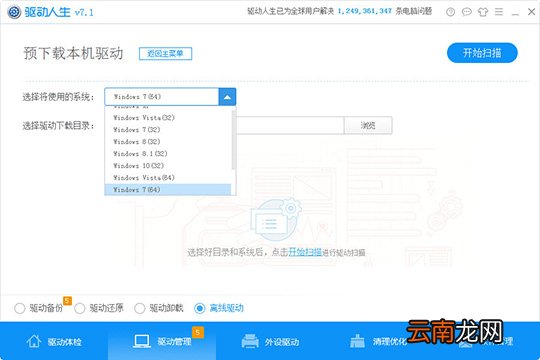This screenshot has width=540, height=360.
Task: Switch to the 驱动管理 tab
Action: [x=162, y=341]
